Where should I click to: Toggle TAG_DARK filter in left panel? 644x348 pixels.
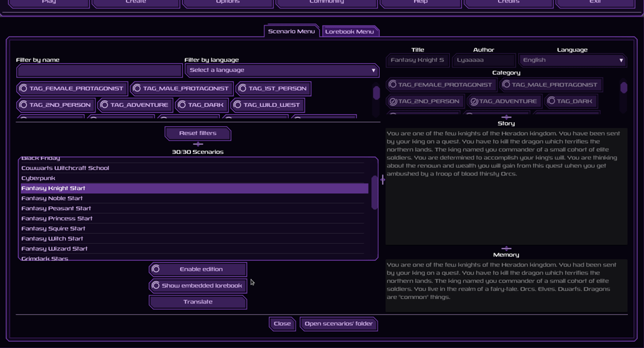[200, 105]
